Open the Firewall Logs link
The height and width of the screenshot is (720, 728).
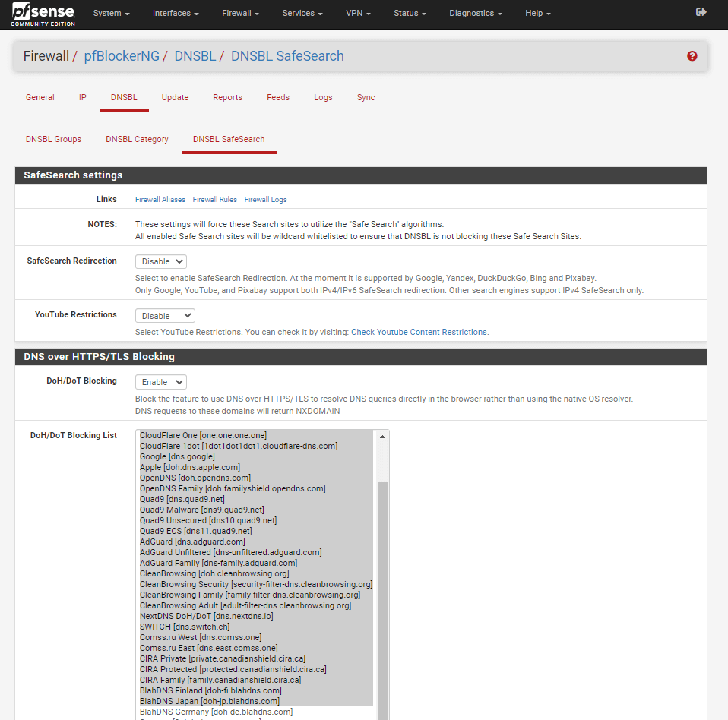(265, 200)
